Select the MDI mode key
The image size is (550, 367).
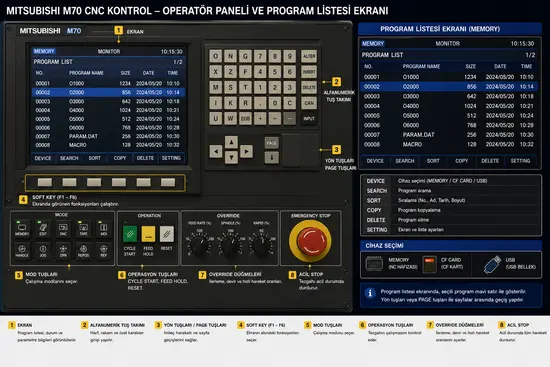click(104, 229)
